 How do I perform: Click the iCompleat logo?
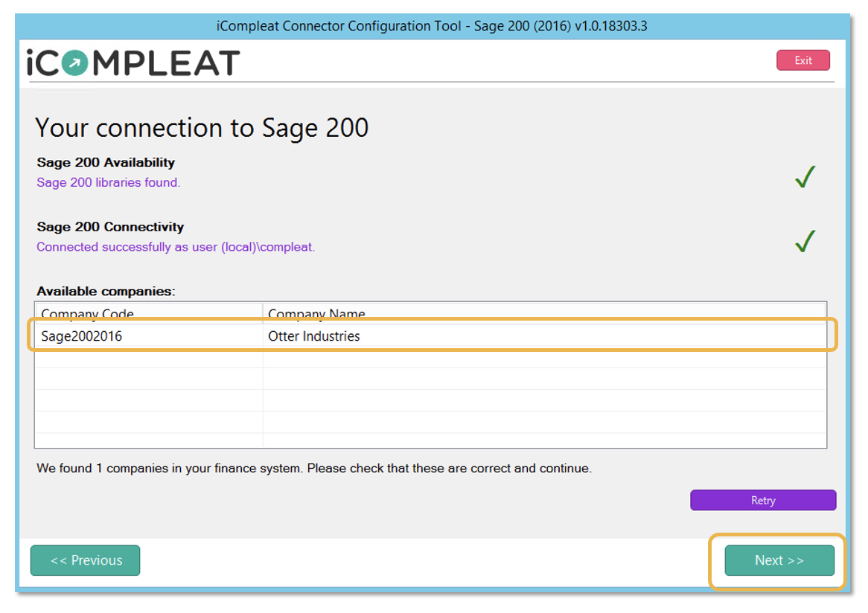133,62
